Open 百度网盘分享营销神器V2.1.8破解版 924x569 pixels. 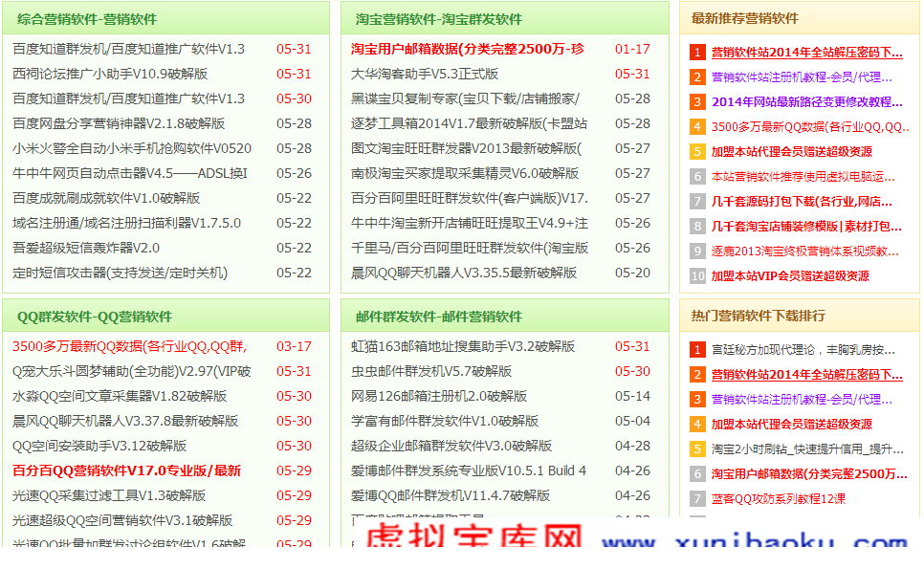[x=119, y=123]
